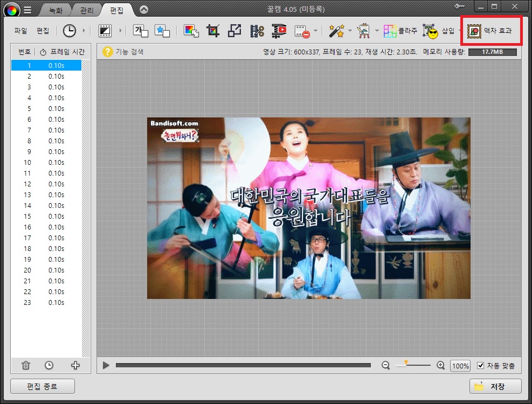Screen dimensions: 532x404
Task: Click the zoom in magnifier icon
Action: (x=441, y=365)
